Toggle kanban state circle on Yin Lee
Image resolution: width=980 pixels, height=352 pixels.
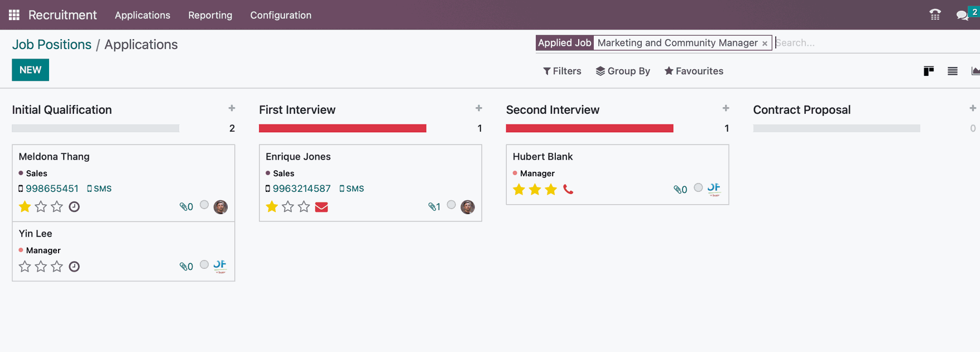204,264
